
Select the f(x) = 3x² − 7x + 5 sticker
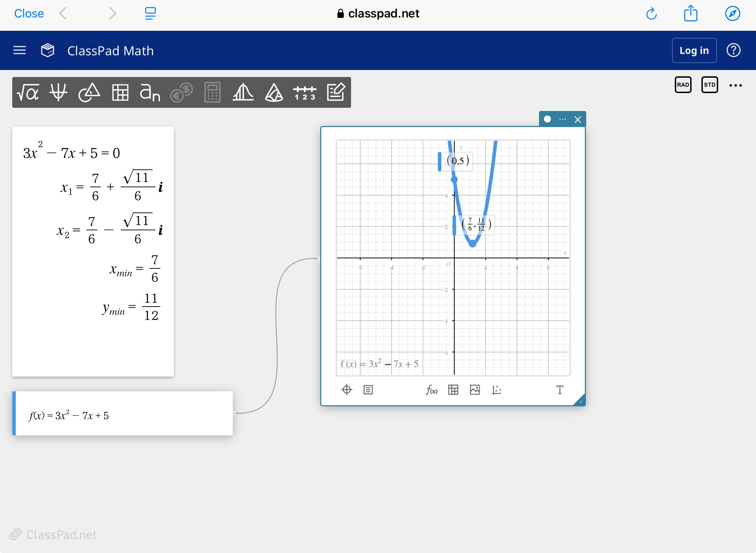point(122,414)
